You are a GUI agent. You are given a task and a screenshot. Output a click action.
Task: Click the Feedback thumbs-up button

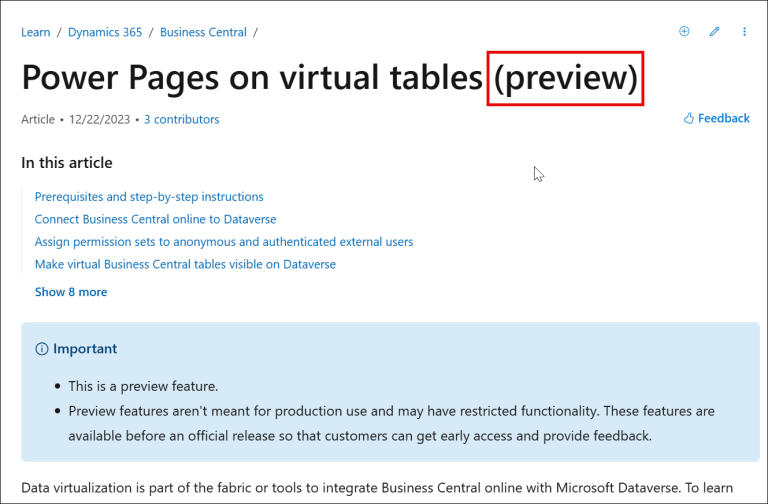point(717,118)
